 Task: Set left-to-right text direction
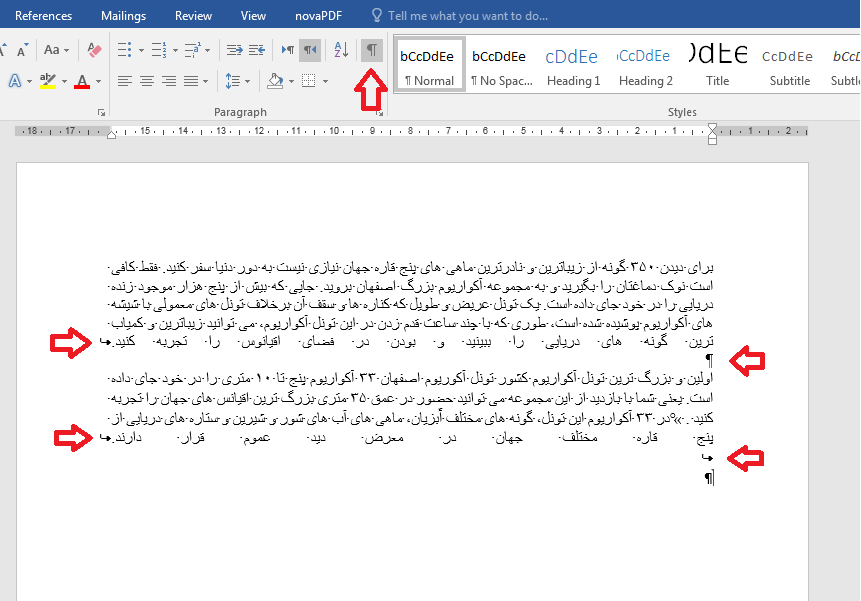tap(288, 50)
